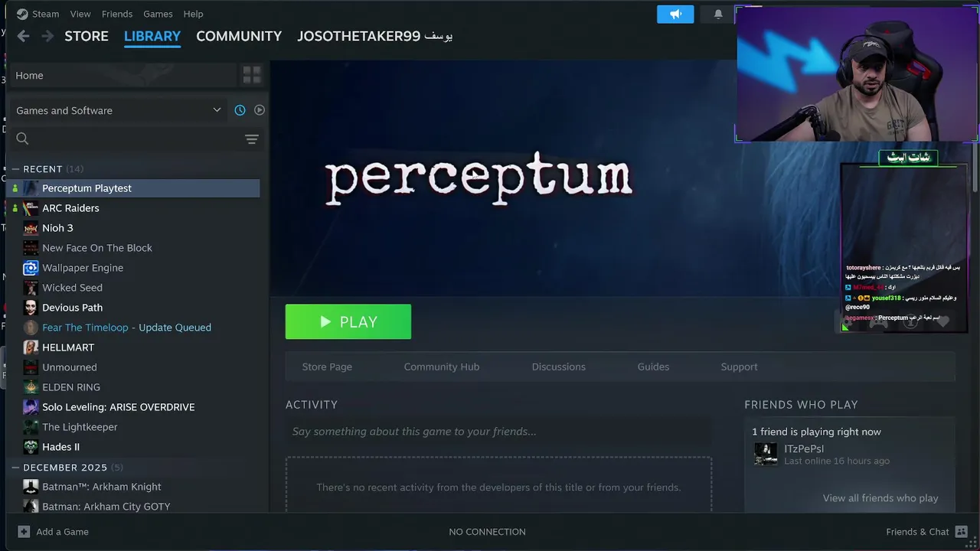This screenshot has width=980, height=551.
Task: Go forward with the right arrow
Action: click(47, 36)
